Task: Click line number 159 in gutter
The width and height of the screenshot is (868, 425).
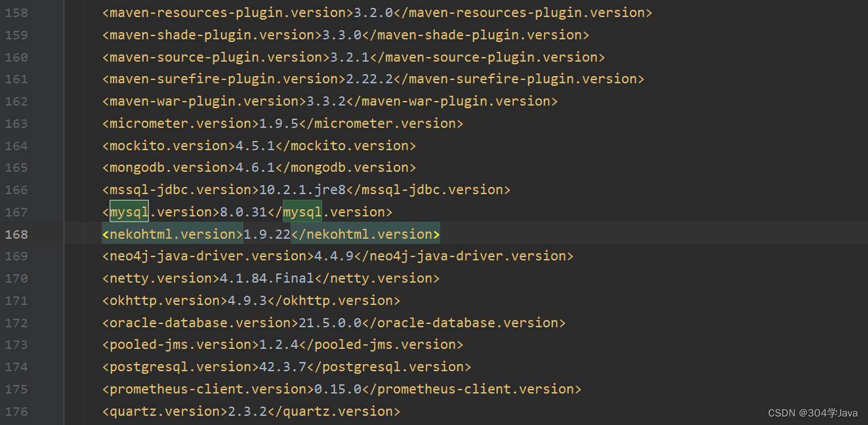Action: coord(16,35)
